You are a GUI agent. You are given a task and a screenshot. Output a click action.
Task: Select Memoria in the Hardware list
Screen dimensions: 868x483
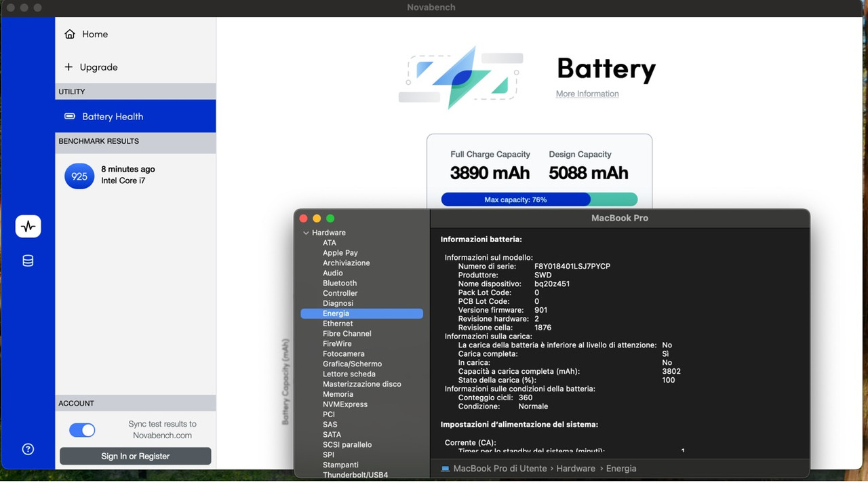click(338, 394)
